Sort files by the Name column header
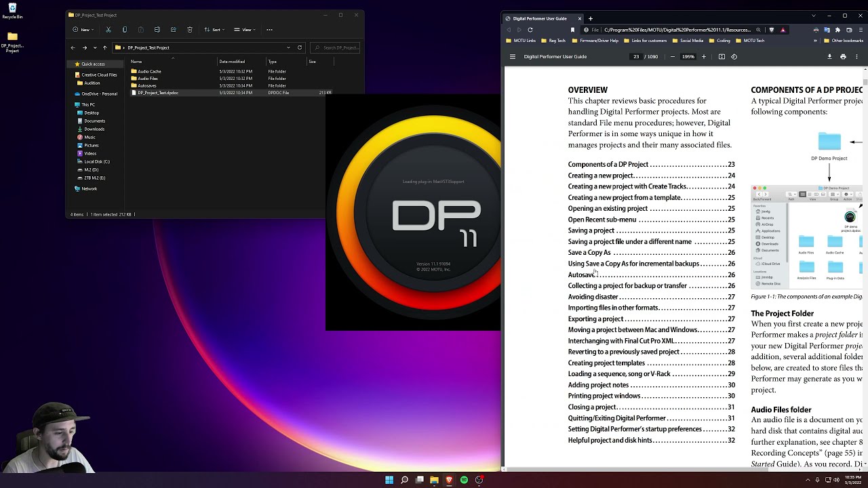868x488 pixels. (x=136, y=62)
